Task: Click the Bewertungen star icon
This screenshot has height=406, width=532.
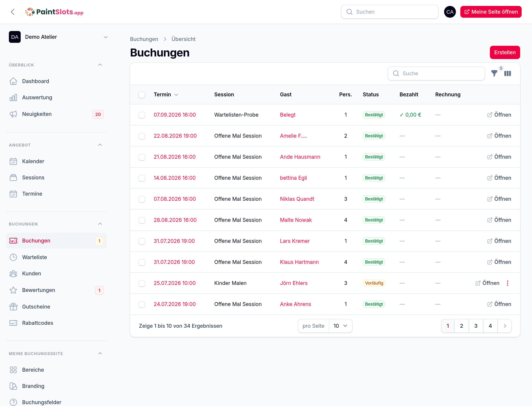Action: tap(13, 290)
